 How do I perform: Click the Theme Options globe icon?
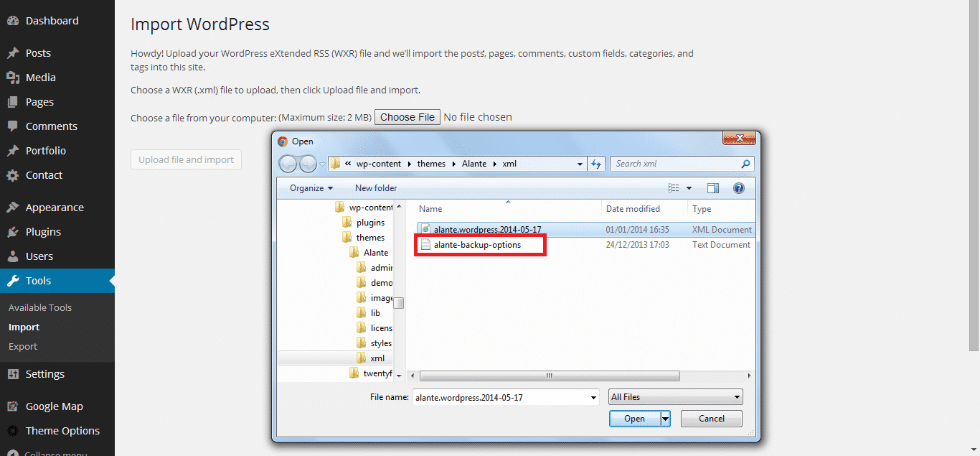12,431
